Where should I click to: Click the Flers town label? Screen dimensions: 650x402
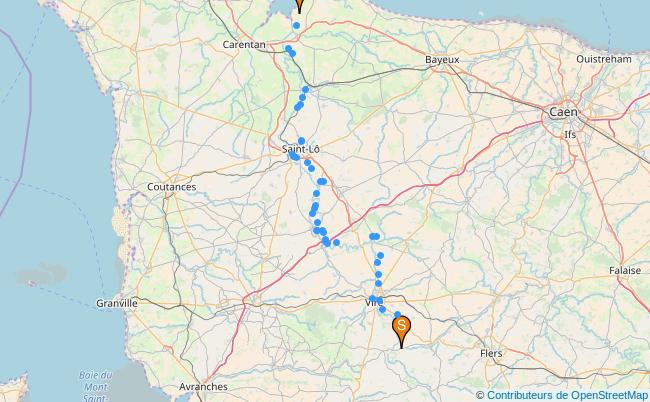pos(491,354)
